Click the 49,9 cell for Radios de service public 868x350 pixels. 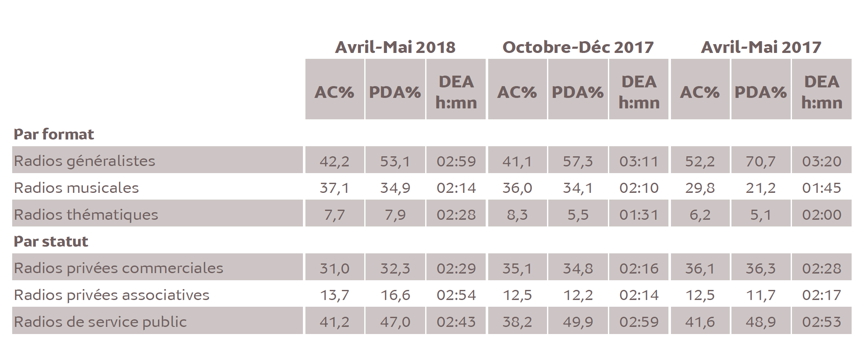(x=578, y=322)
